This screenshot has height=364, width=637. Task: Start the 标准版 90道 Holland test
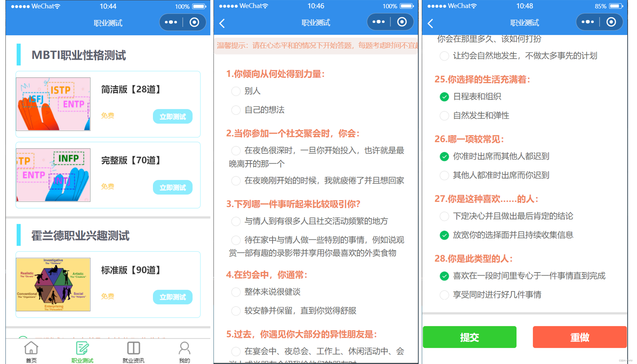[x=173, y=297]
